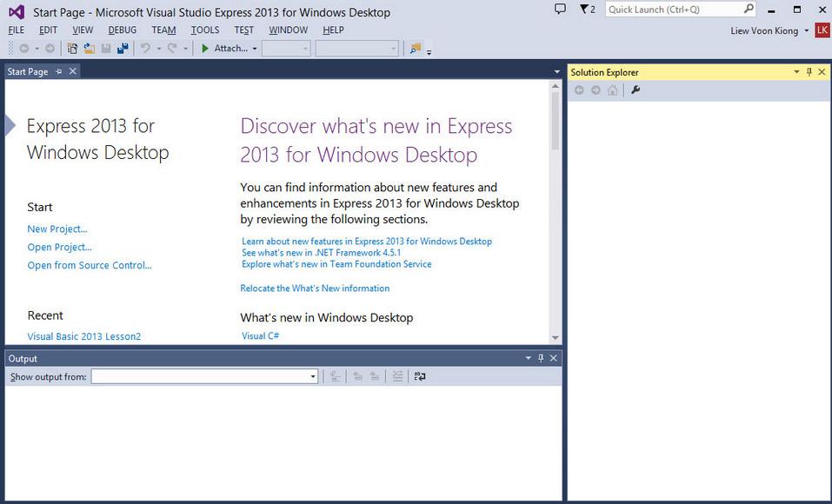Click the Open File toolbar icon
Viewport: 832px width, 504px height.
[x=90, y=49]
